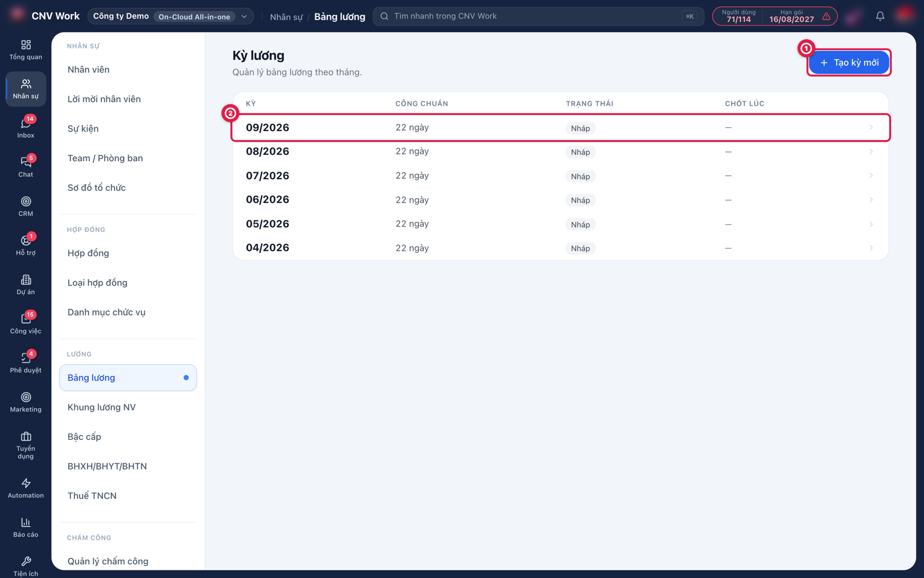This screenshot has height=578, width=924.
Task: Expand the 09/2026 row chevron
Action: pyautogui.click(x=871, y=128)
